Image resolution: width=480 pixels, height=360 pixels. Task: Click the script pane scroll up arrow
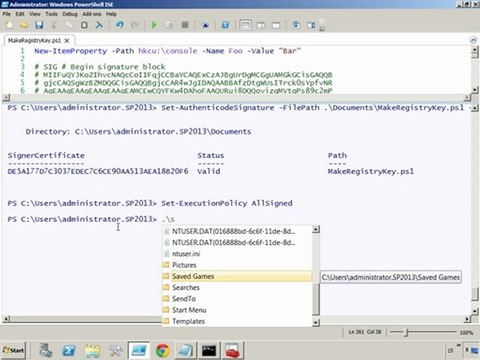[475, 50]
